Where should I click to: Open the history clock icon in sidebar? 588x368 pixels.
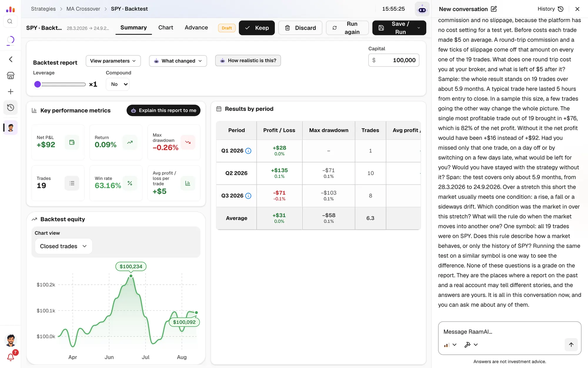tap(11, 107)
